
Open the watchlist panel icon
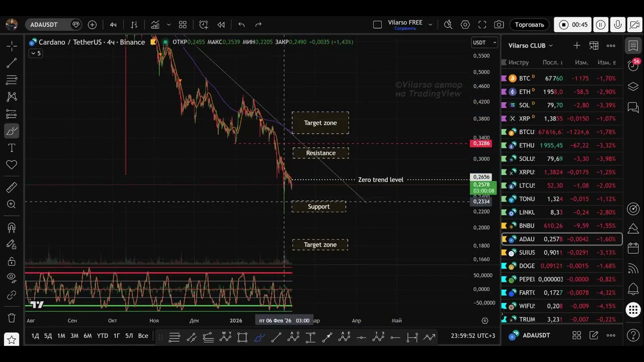tap(633, 46)
